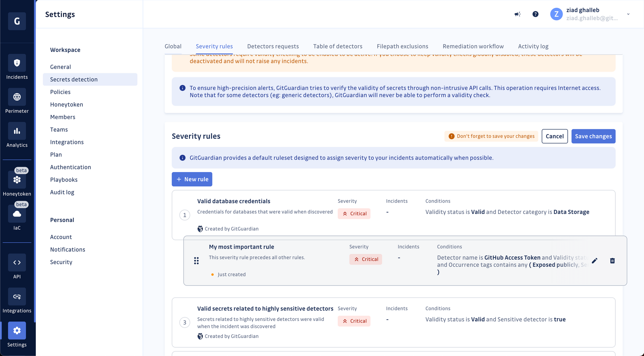Click the announcements megaphone icon
Screen dimensions: 644x356
pos(517,14)
